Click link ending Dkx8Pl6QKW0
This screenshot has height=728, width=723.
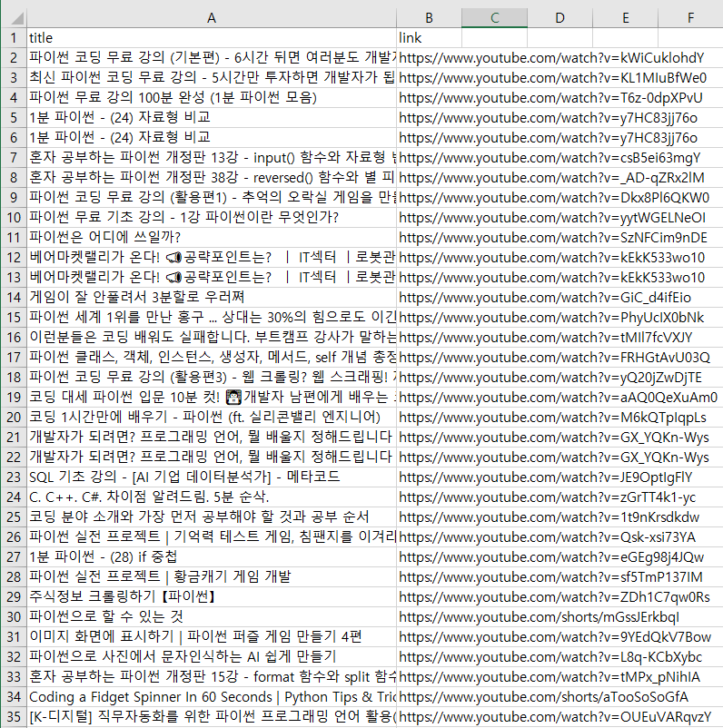tap(554, 198)
